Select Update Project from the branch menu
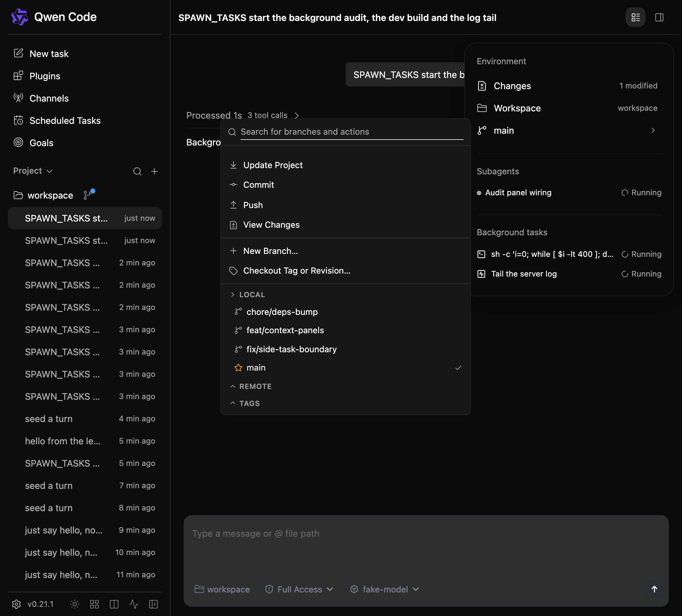Image resolution: width=682 pixels, height=616 pixels. point(345,165)
